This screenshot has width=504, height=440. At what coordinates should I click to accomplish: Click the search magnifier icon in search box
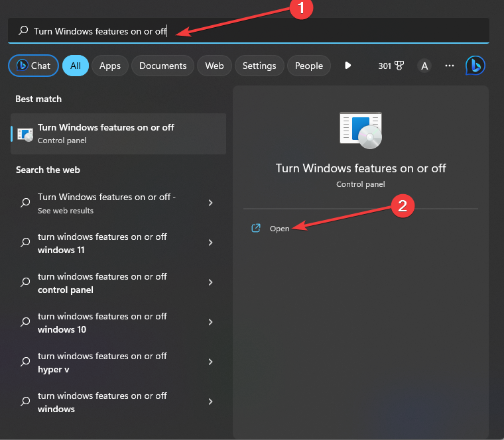pyautogui.click(x=23, y=31)
